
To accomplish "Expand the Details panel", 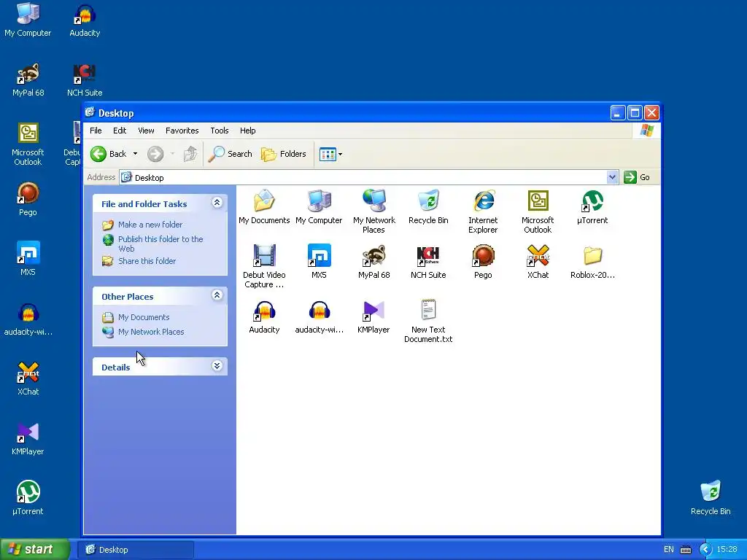I will click(x=217, y=366).
